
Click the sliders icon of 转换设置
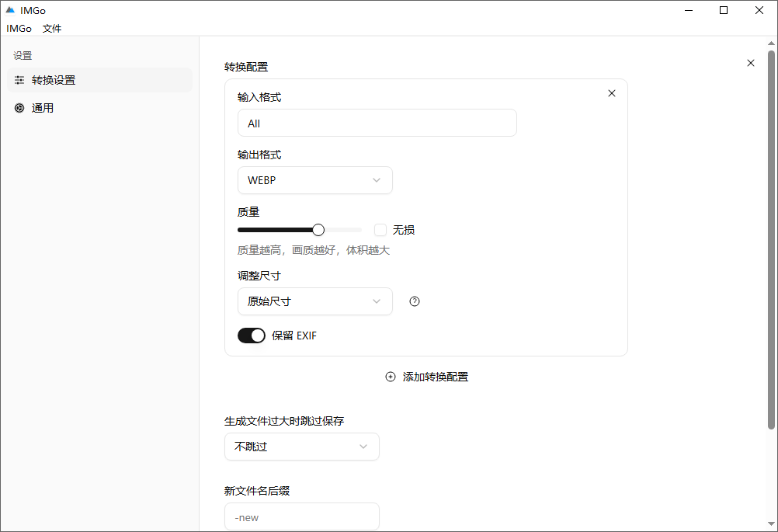click(19, 80)
